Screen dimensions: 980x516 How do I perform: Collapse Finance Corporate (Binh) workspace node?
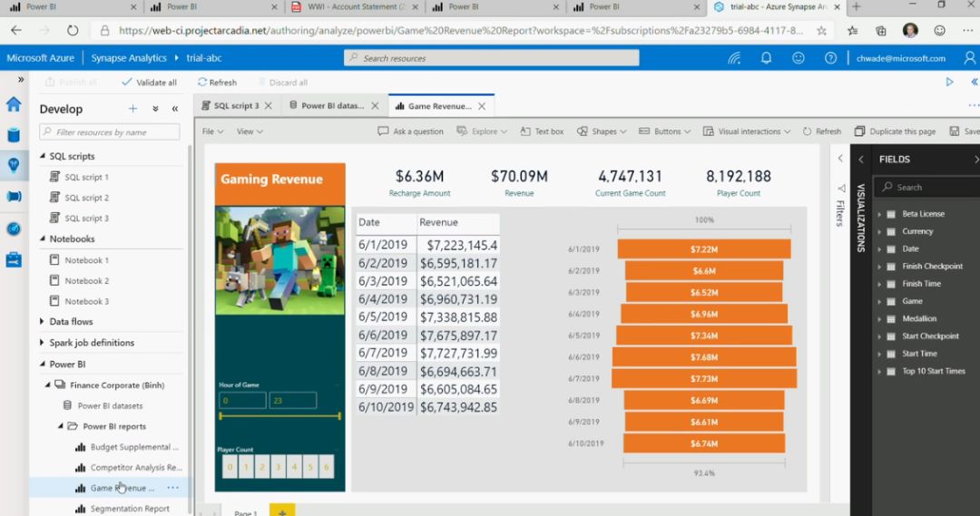[x=47, y=385]
